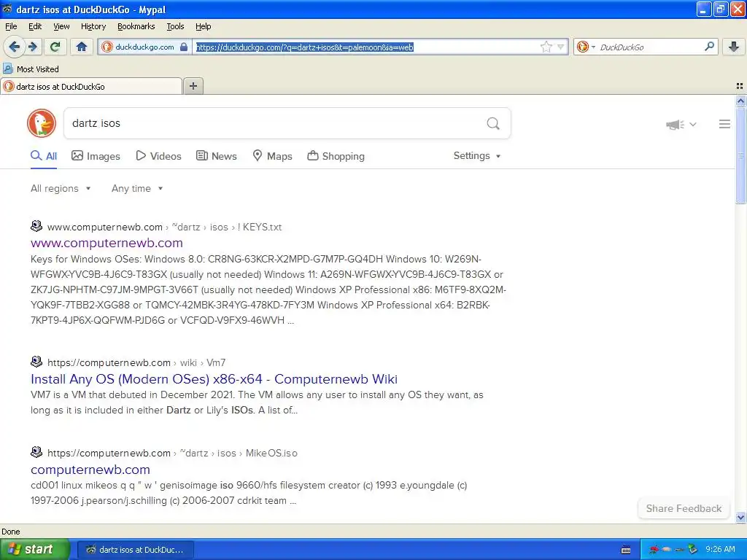Open the address bar history dropdown arrow
747x560 pixels.
point(561,47)
